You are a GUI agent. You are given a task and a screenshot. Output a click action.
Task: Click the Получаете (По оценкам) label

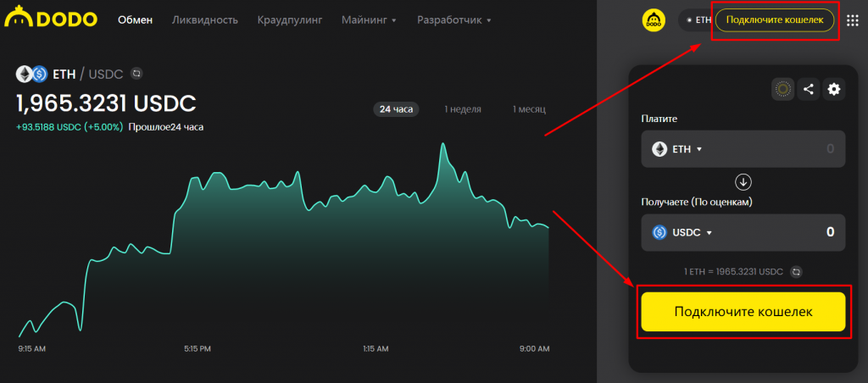pos(697,202)
